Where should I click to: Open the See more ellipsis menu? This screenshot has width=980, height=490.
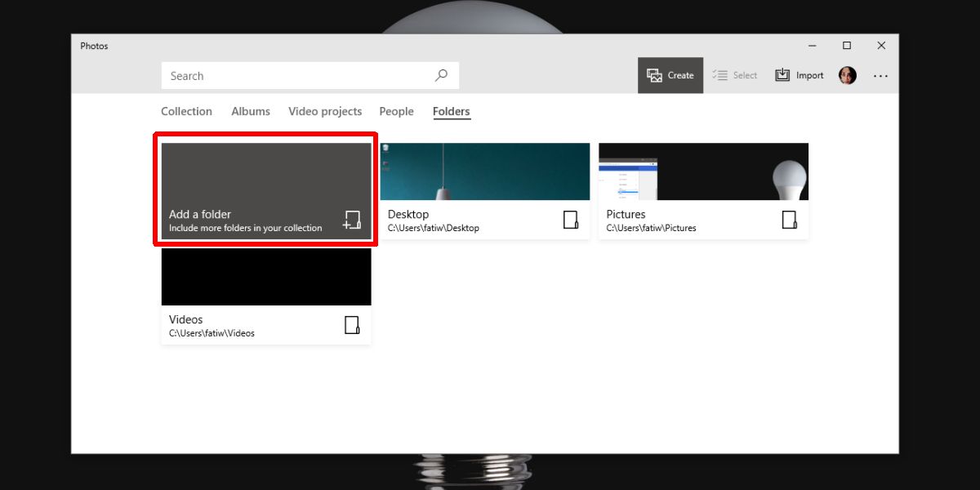pyautogui.click(x=880, y=75)
